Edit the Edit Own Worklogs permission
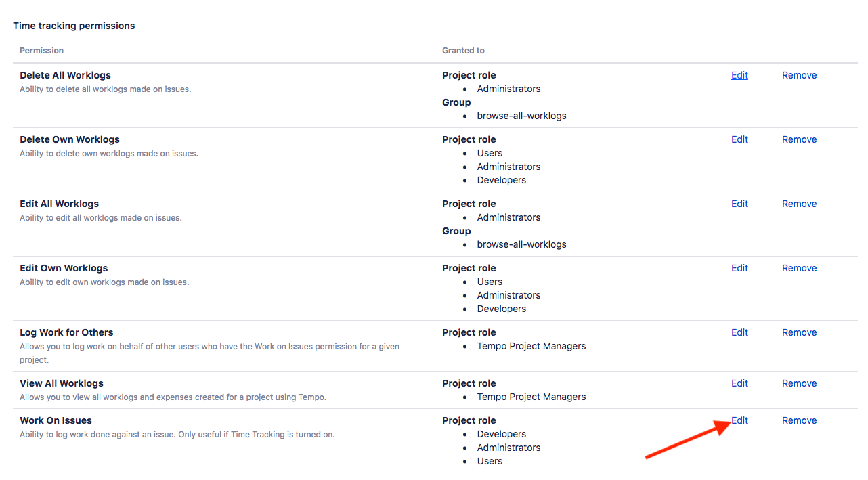This screenshot has width=868, height=480. click(x=739, y=268)
